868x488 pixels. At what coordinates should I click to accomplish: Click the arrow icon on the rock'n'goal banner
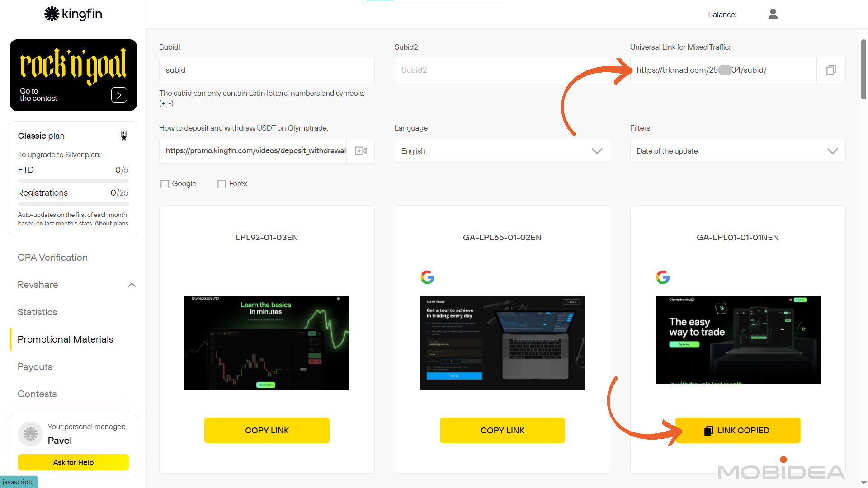coord(119,95)
